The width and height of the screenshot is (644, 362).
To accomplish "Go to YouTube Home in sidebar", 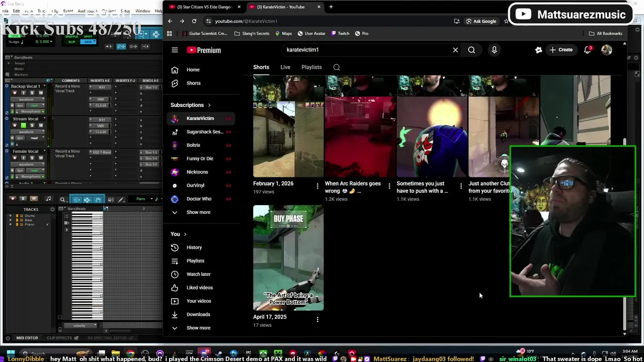I will (201, 70).
